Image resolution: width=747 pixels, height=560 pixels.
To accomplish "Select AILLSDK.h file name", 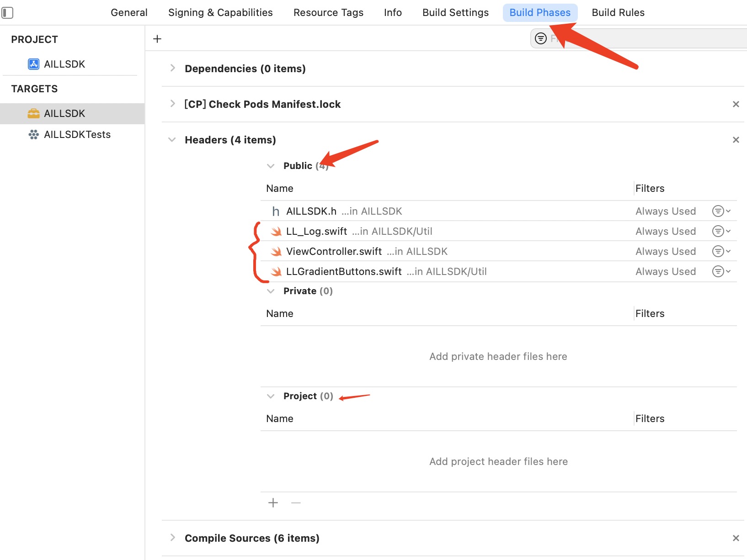I will coord(311,211).
